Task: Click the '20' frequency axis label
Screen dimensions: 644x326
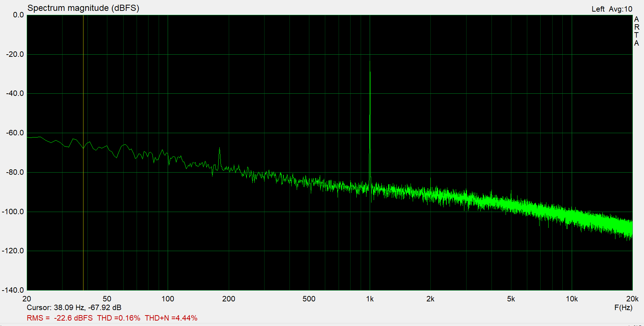Action: [27, 299]
